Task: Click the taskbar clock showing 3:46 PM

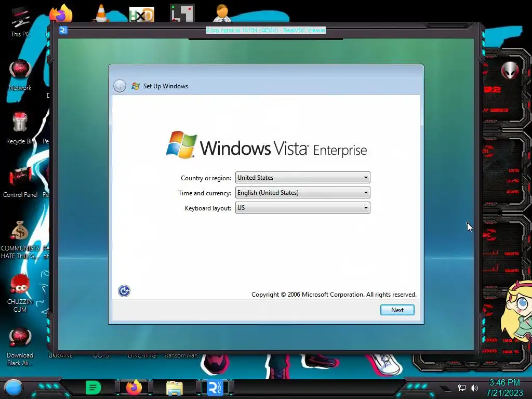Action: tap(504, 388)
